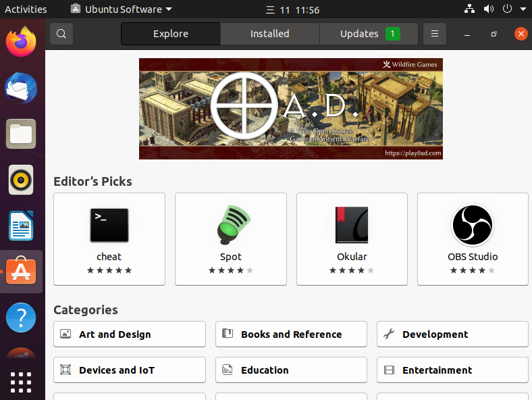Open the Okular app title
Viewport: 532px width, 400px height.
(x=352, y=257)
